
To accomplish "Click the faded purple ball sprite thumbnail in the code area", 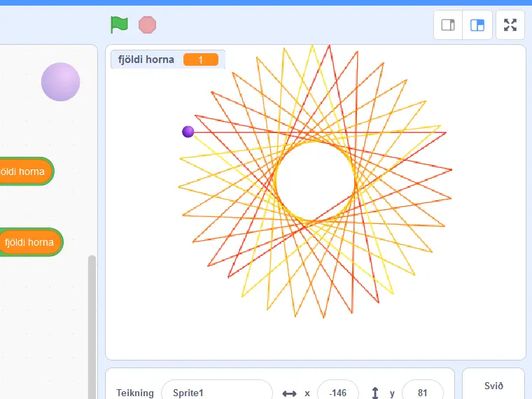I will pos(60,82).
